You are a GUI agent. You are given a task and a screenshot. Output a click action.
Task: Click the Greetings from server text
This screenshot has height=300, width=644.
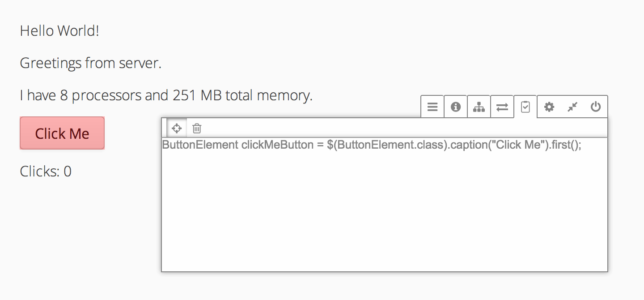(91, 63)
